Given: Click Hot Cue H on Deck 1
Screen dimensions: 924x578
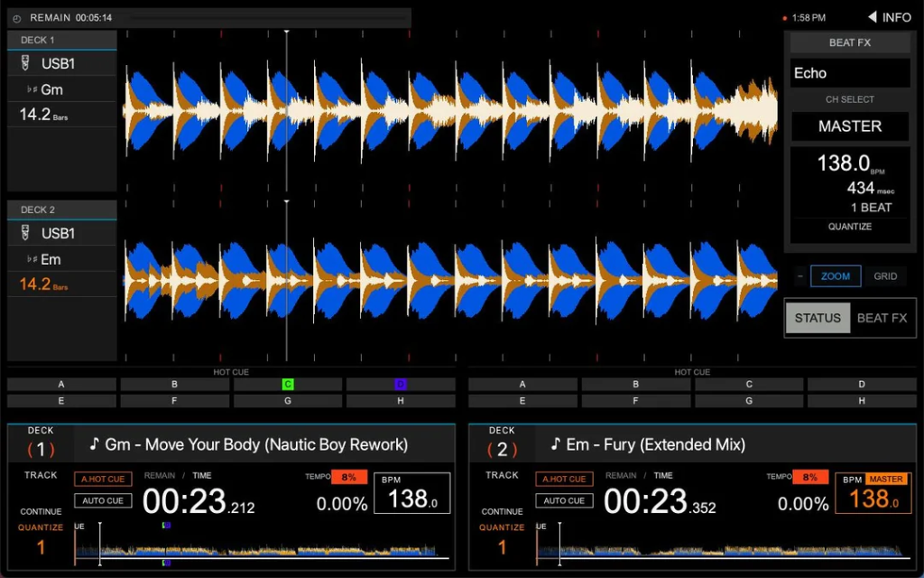Looking at the screenshot, I should [x=401, y=401].
